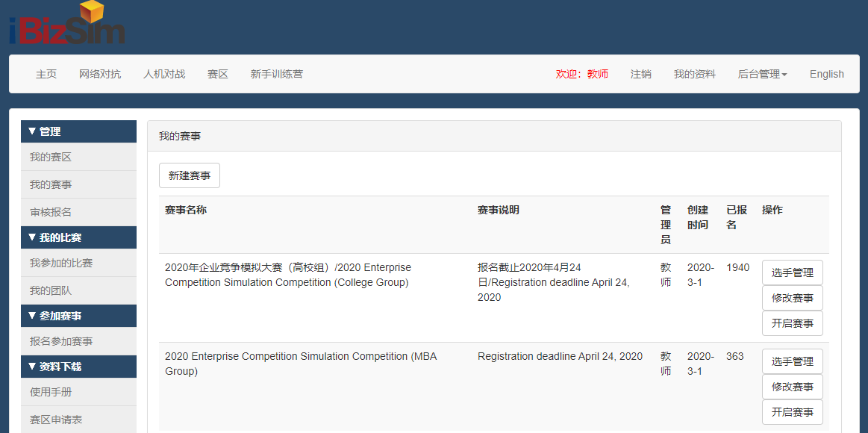This screenshot has height=433, width=868.
Task: Click the 363 registered count
Action: coord(735,357)
